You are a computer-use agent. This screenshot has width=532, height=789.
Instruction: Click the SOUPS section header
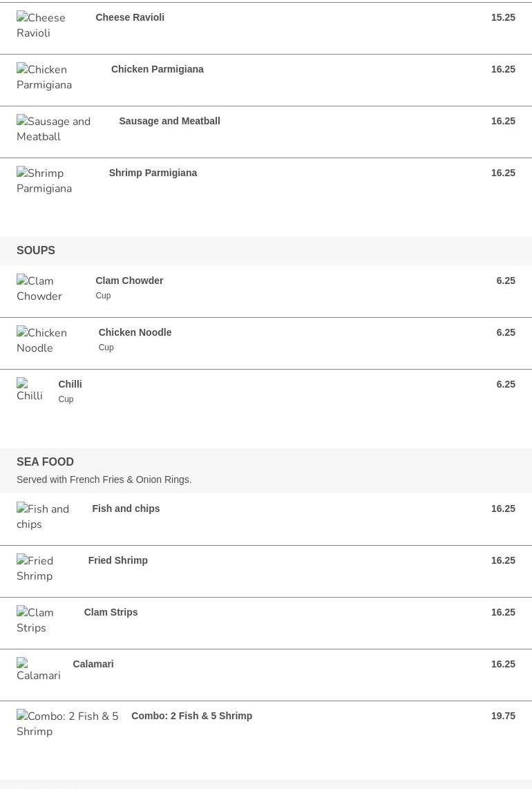(36, 250)
